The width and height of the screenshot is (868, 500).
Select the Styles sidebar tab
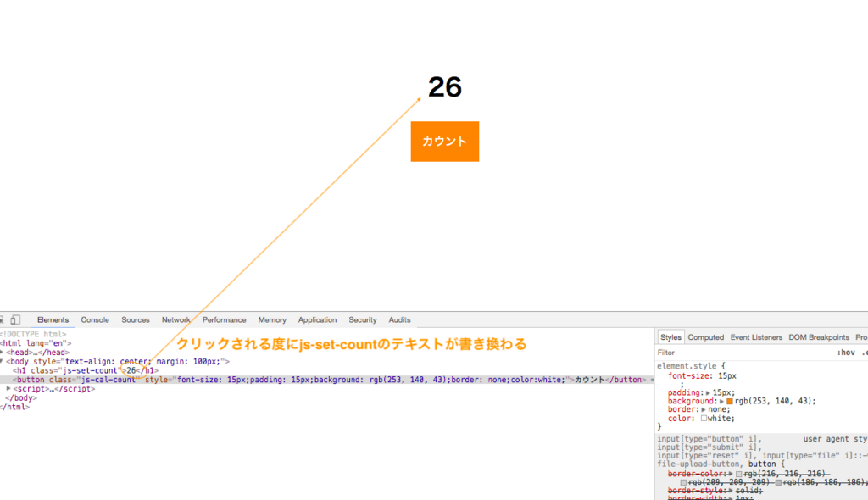(670, 337)
